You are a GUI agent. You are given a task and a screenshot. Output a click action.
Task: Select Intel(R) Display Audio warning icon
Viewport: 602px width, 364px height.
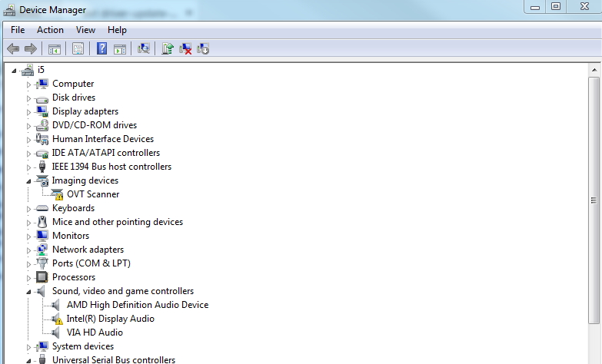click(57, 319)
